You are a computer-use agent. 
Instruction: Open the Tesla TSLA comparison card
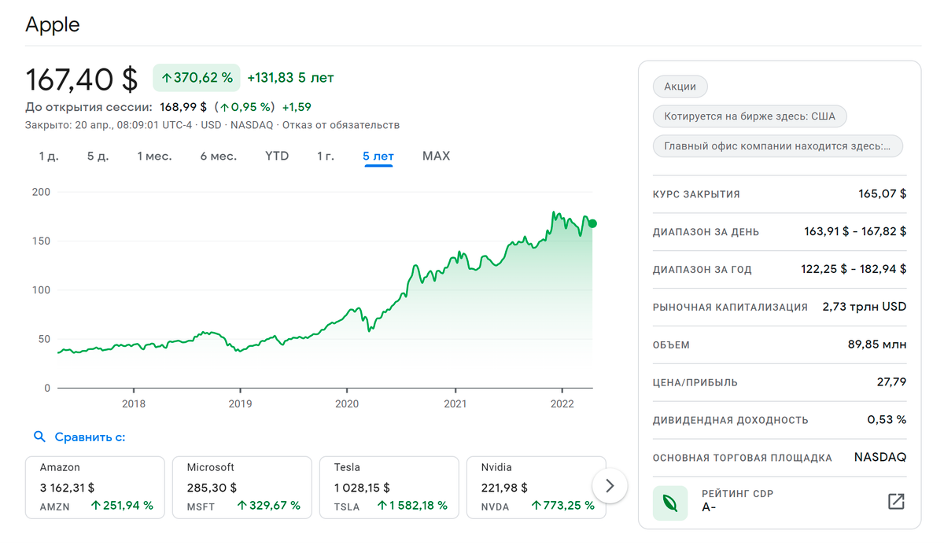(x=389, y=487)
